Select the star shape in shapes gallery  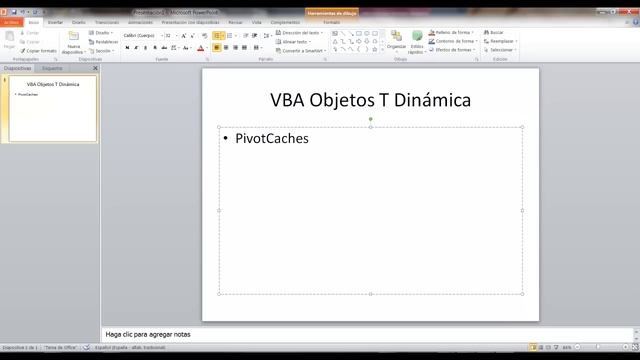374,49
